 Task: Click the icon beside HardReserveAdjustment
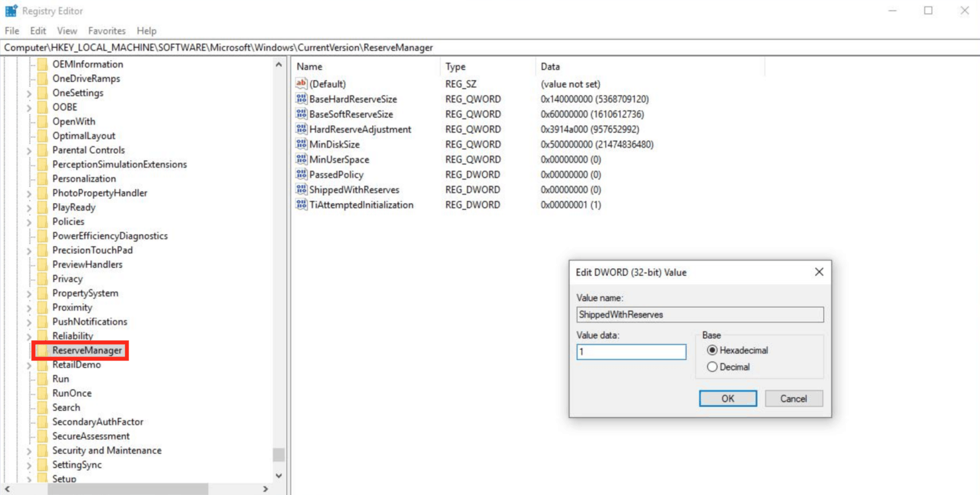[x=302, y=129]
